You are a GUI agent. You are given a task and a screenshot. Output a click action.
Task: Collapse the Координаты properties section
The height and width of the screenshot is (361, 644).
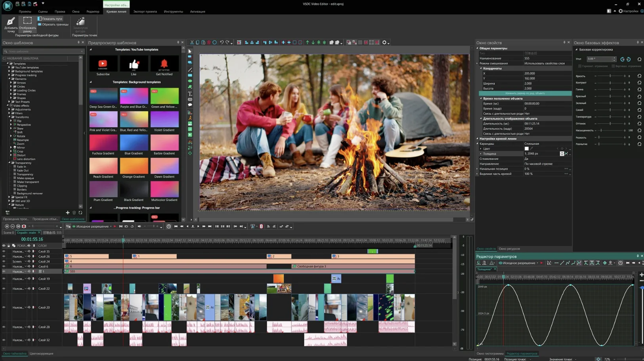click(x=481, y=68)
